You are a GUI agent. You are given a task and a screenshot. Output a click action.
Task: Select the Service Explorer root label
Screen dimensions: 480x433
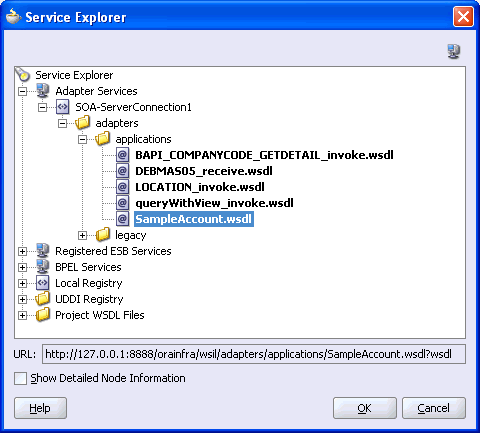point(74,75)
